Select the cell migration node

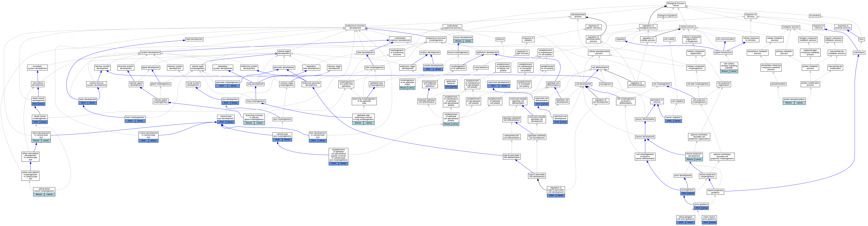pos(678,101)
